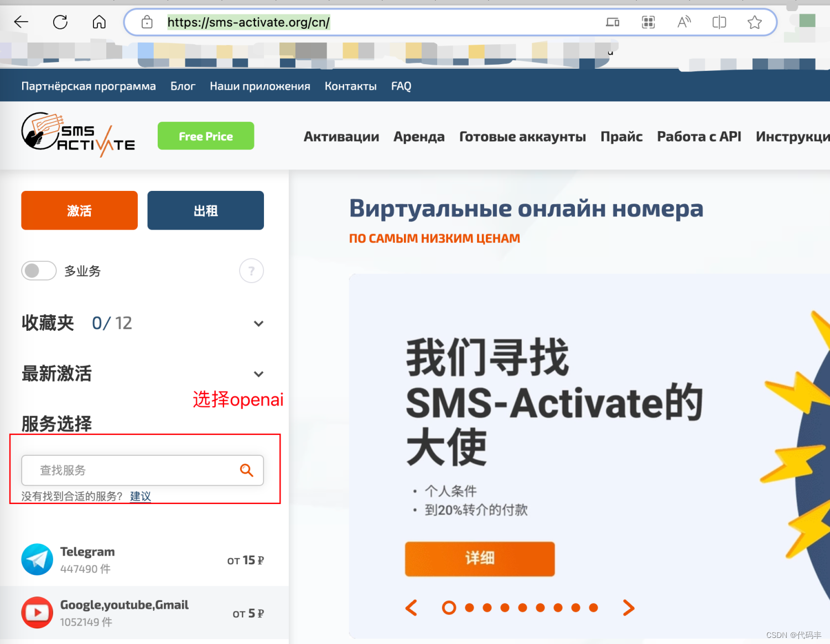Click the green Free Price button
Image resolution: width=830 pixels, height=644 pixels.
(x=206, y=136)
